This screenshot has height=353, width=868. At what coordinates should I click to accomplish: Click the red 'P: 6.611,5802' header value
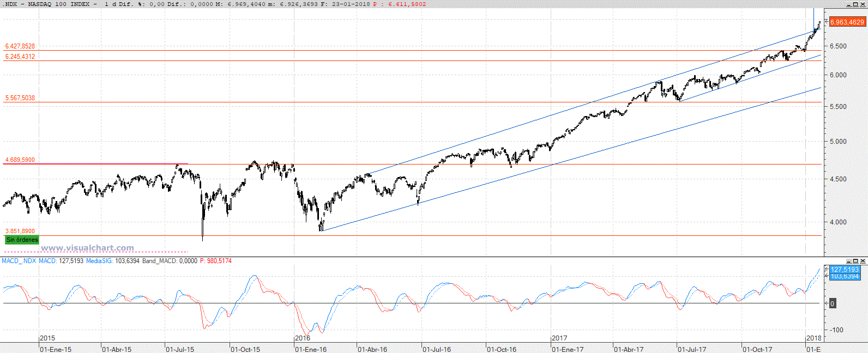(x=400, y=4)
